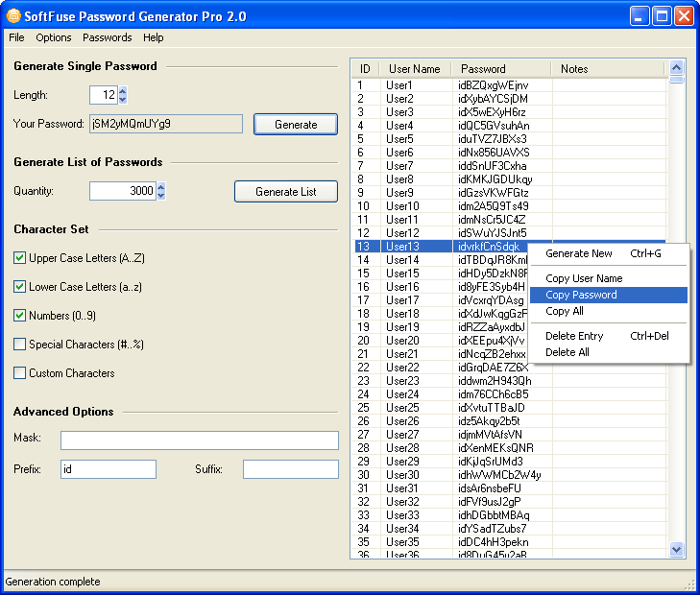700x595 pixels.
Task: Click the Prefix input field
Action: [x=109, y=469]
